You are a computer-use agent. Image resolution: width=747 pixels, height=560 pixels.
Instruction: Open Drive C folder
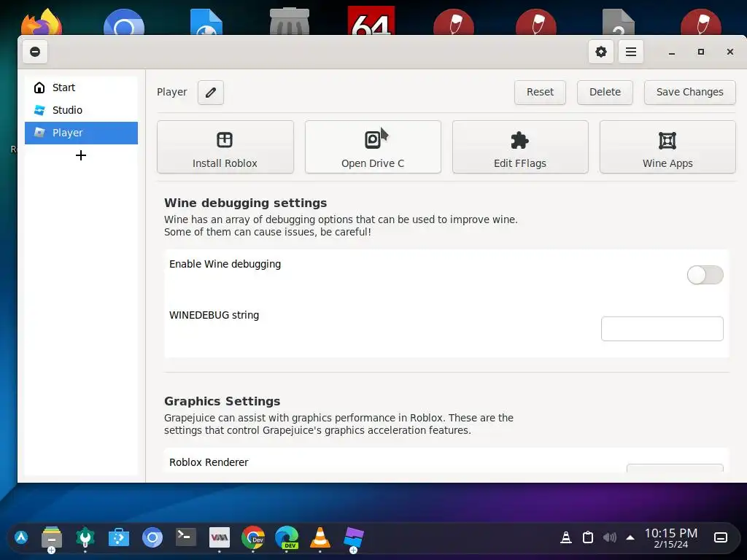tap(373, 147)
